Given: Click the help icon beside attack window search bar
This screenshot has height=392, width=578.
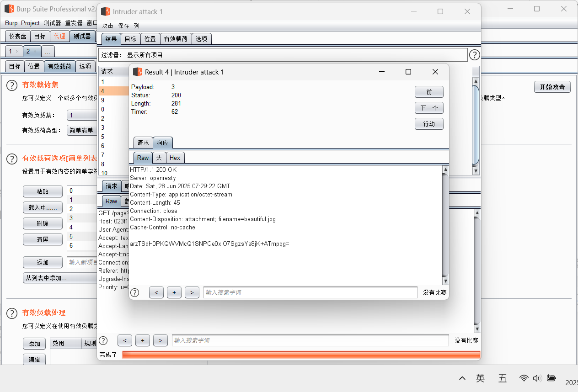Looking at the screenshot, I should 103,340.
